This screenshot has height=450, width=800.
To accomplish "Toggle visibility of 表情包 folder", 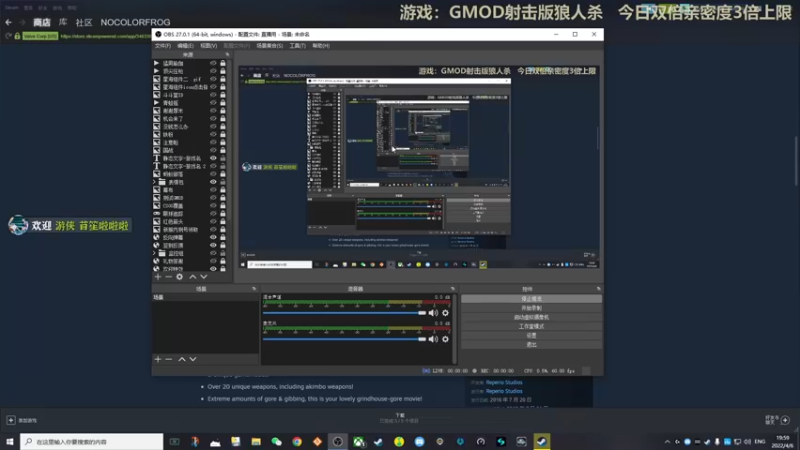I will tap(213, 182).
